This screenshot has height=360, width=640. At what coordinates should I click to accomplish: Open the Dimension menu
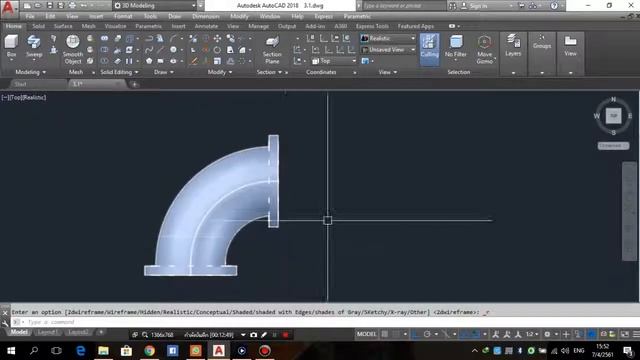(x=206, y=16)
